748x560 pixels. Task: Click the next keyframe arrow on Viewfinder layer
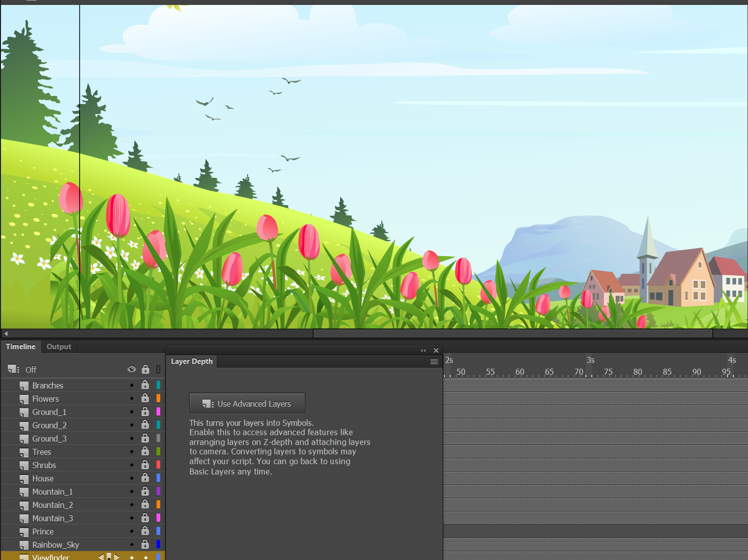pos(117,557)
